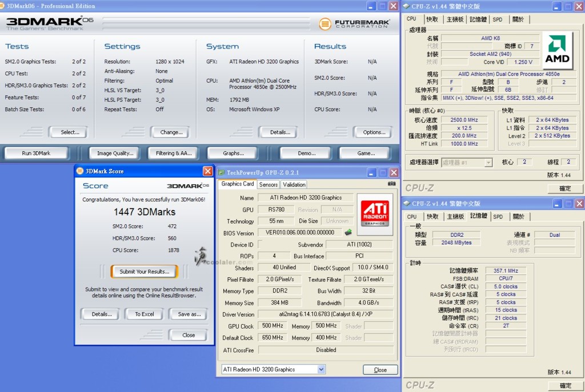Switch to the Sensors tab in GPU-Z
The image size is (585, 392).
[x=269, y=184]
